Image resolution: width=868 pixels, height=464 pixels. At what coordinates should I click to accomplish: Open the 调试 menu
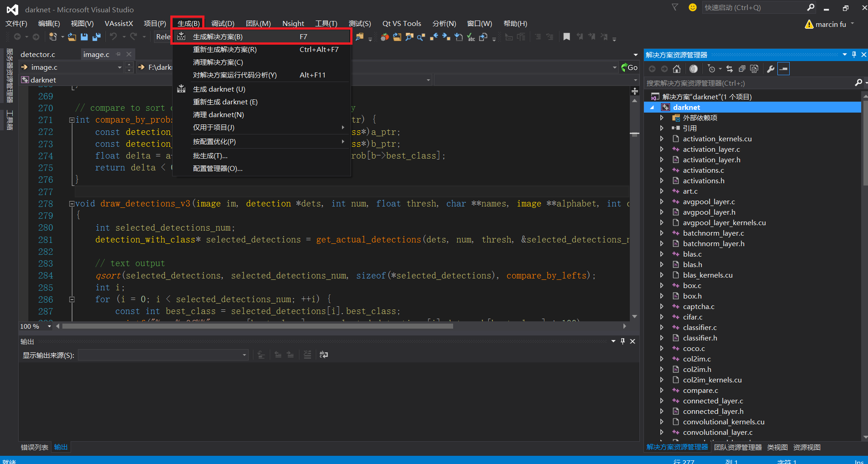pyautogui.click(x=222, y=23)
